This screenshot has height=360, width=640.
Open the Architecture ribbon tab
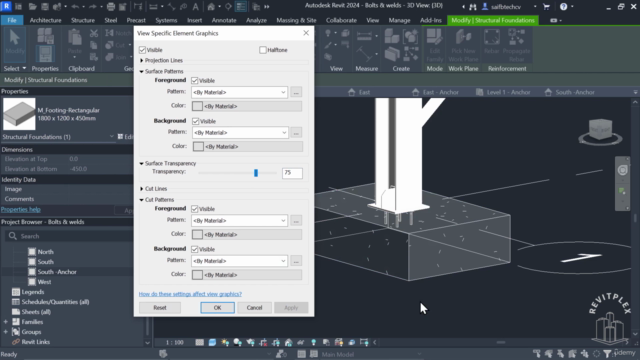pos(45,20)
